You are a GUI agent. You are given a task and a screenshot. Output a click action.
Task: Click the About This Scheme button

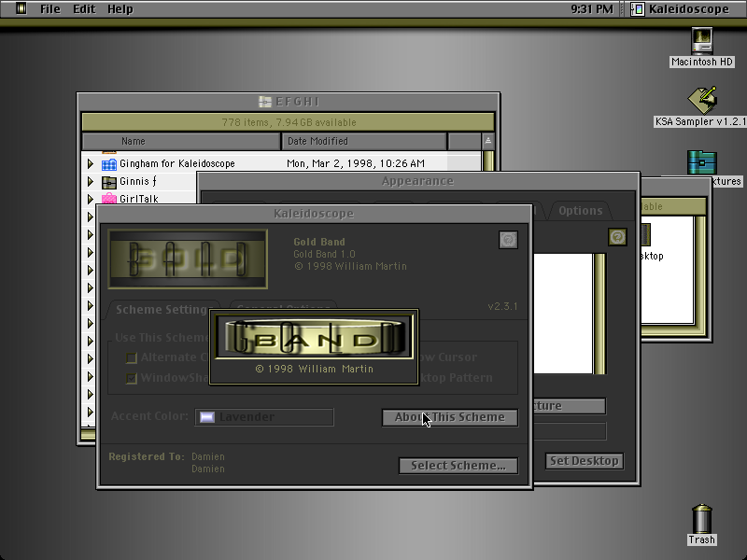point(450,417)
